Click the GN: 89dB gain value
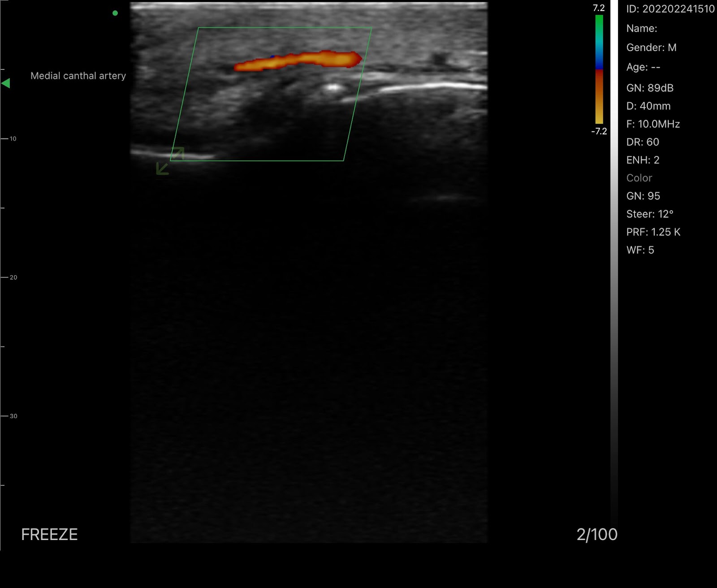This screenshot has height=588, width=717. pos(650,88)
